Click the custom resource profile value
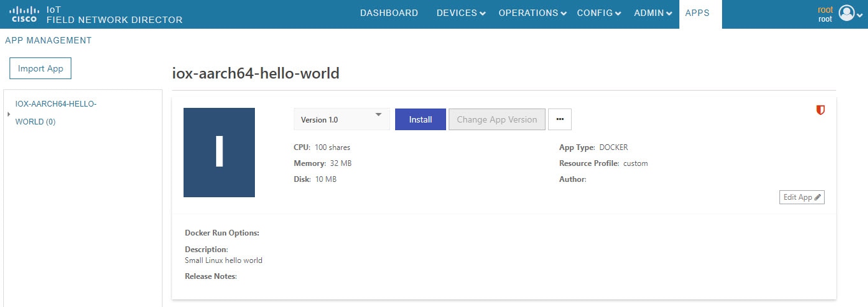Image resolution: width=868 pixels, height=307 pixels. pos(635,163)
